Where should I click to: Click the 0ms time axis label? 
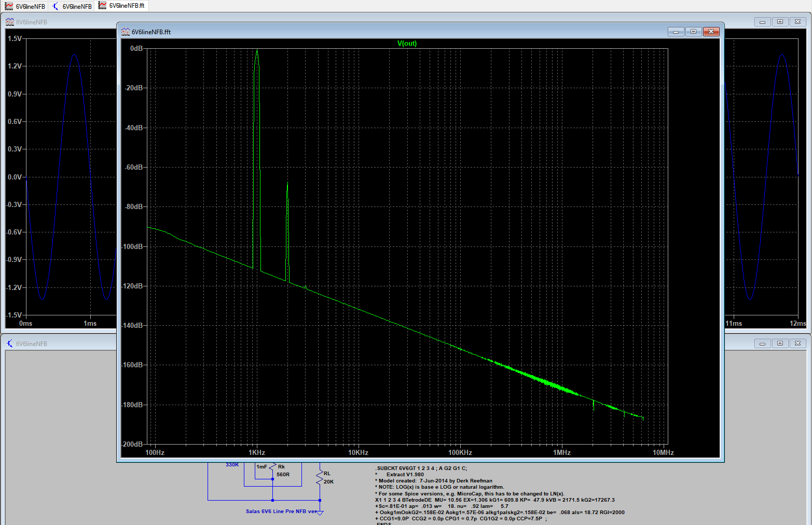coord(25,323)
